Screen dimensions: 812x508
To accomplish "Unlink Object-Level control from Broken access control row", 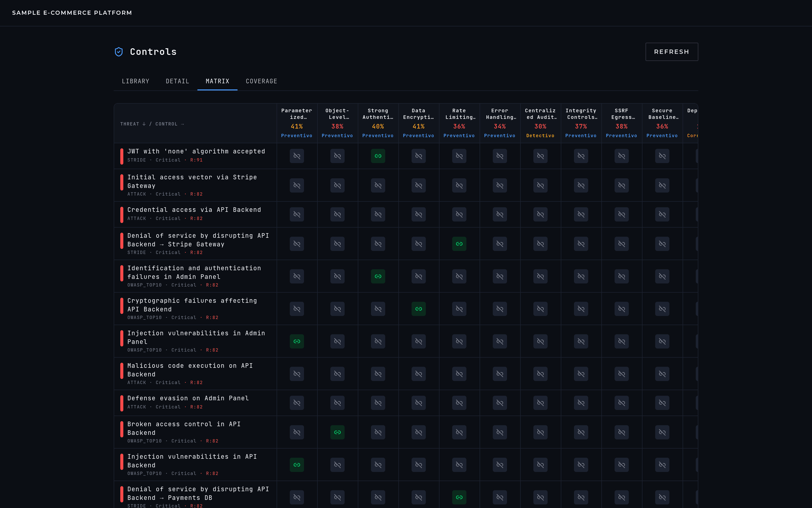I will (x=337, y=432).
